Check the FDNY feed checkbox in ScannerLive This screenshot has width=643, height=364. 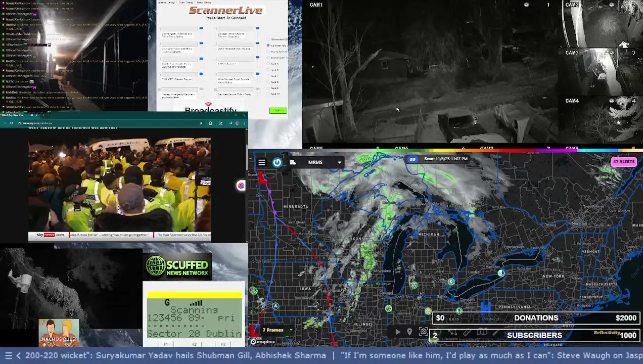pos(160,74)
